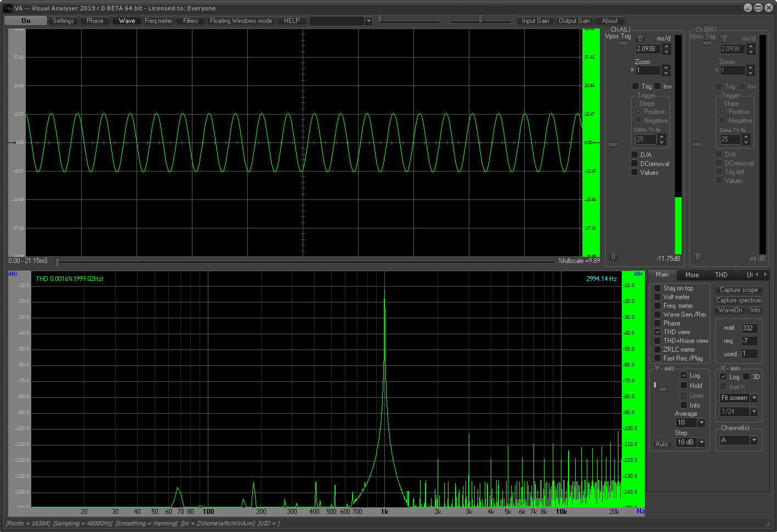Increase Ch A ms/d value with up arrow
This screenshot has width=777, height=532.
point(666,46)
